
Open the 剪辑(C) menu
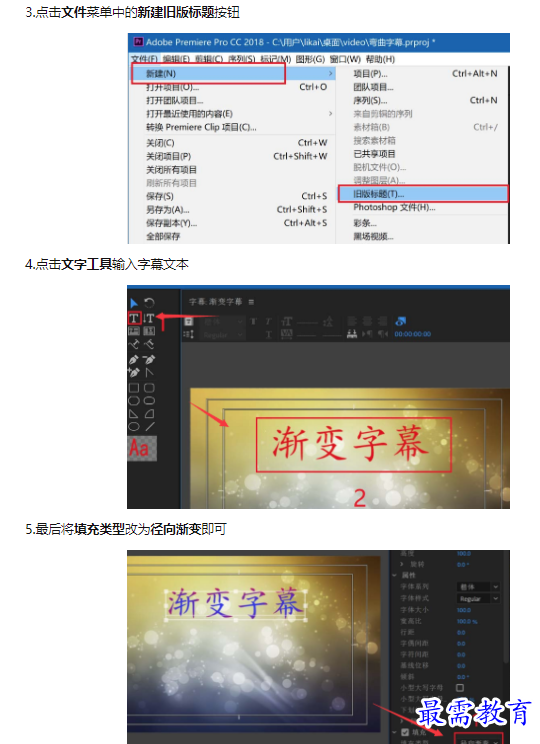[209, 59]
